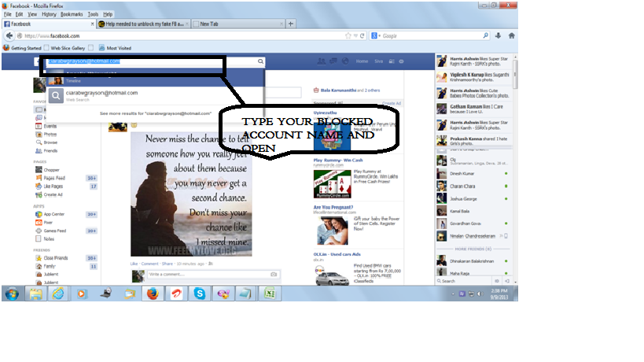
Task: Click chat Search field
Action: tap(464, 281)
